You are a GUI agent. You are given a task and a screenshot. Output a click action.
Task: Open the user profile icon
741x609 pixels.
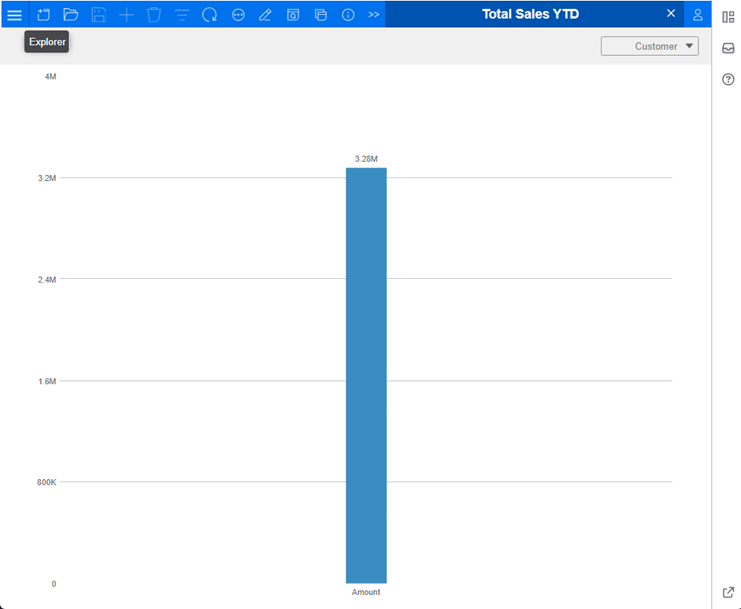click(x=698, y=15)
